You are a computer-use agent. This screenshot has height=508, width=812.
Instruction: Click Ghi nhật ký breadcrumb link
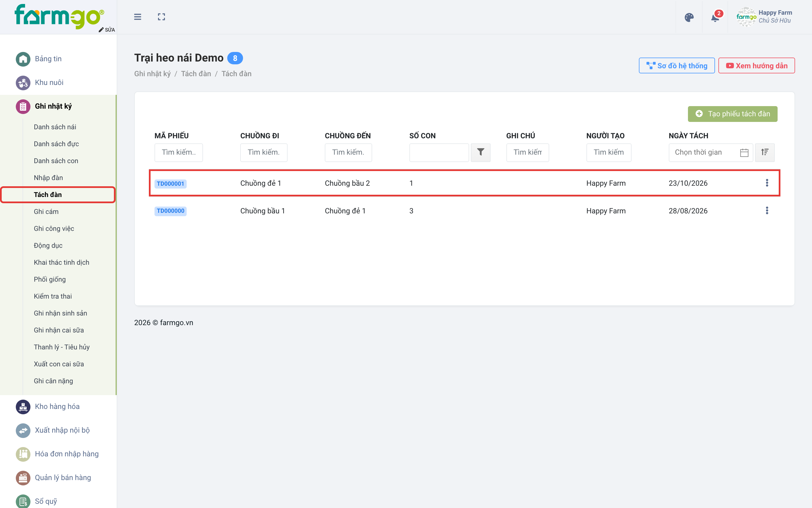click(x=152, y=74)
